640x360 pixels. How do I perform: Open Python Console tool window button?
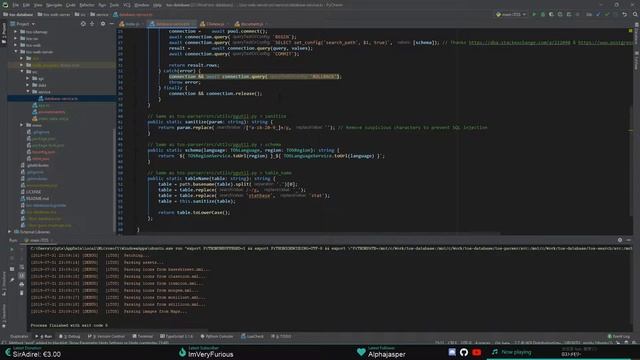coord(217,336)
